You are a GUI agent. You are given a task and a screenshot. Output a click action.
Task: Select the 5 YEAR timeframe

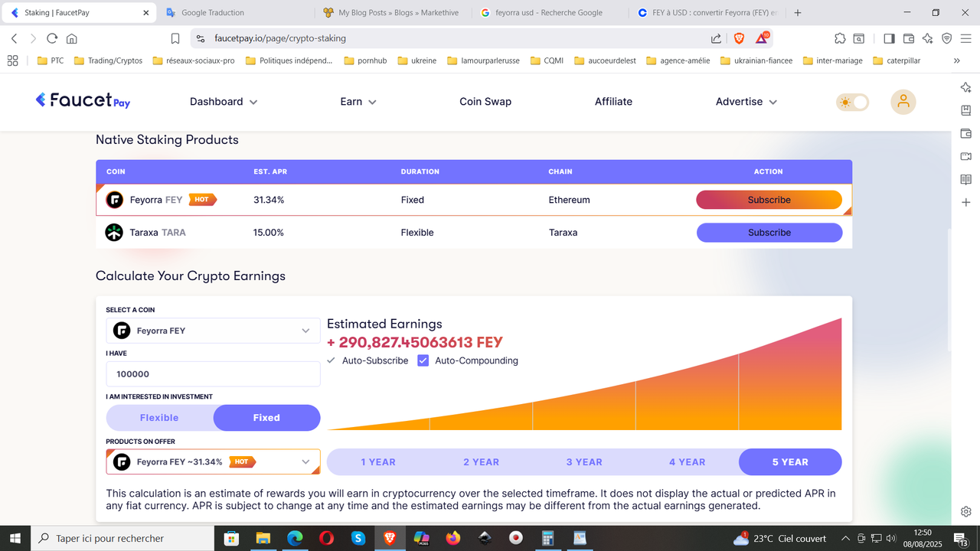(790, 462)
